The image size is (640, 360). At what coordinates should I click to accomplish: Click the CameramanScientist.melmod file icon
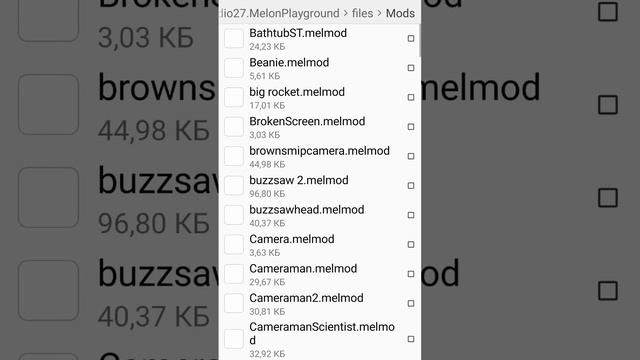[x=234, y=339]
